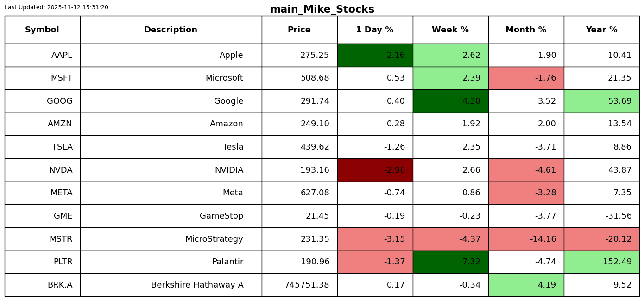Click Berkshire Hathaway A's green Month % cell
The width and height of the screenshot is (644, 301).
tap(526, 285)
